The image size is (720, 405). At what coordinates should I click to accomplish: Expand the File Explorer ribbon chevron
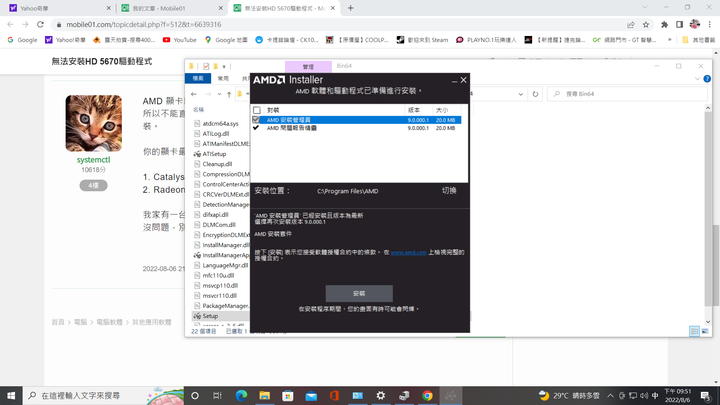click(x=697, y=79)
